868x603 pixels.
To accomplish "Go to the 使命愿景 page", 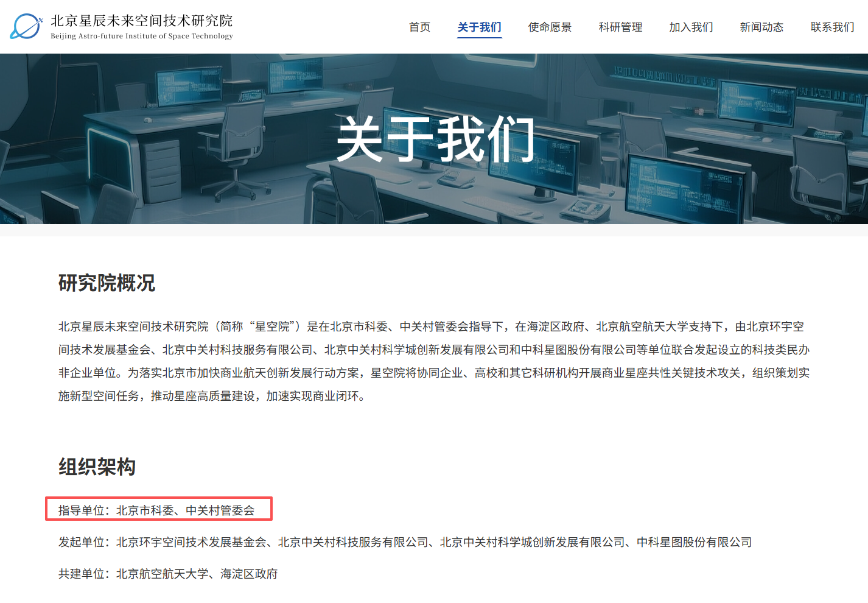I will [x=550, y=27].
